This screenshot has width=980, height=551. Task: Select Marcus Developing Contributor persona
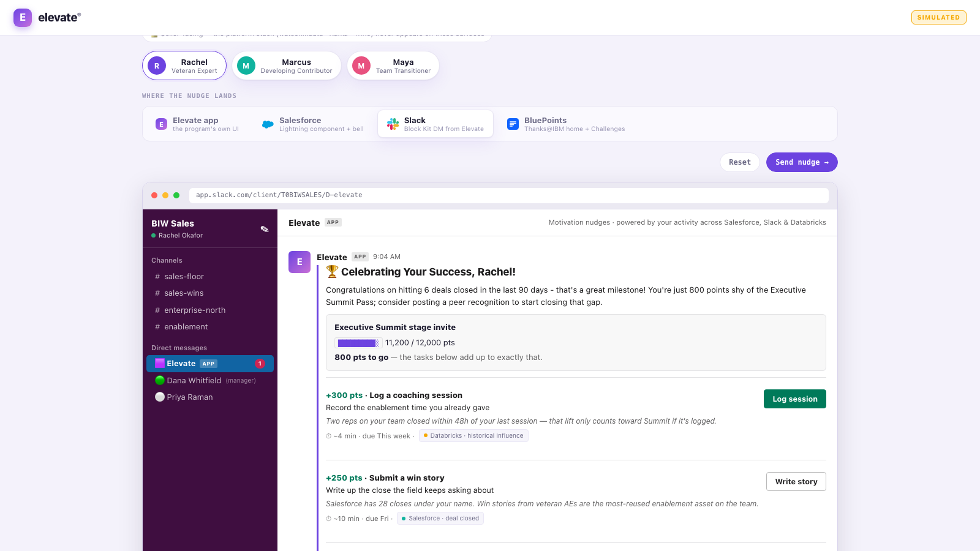point(287,66)
